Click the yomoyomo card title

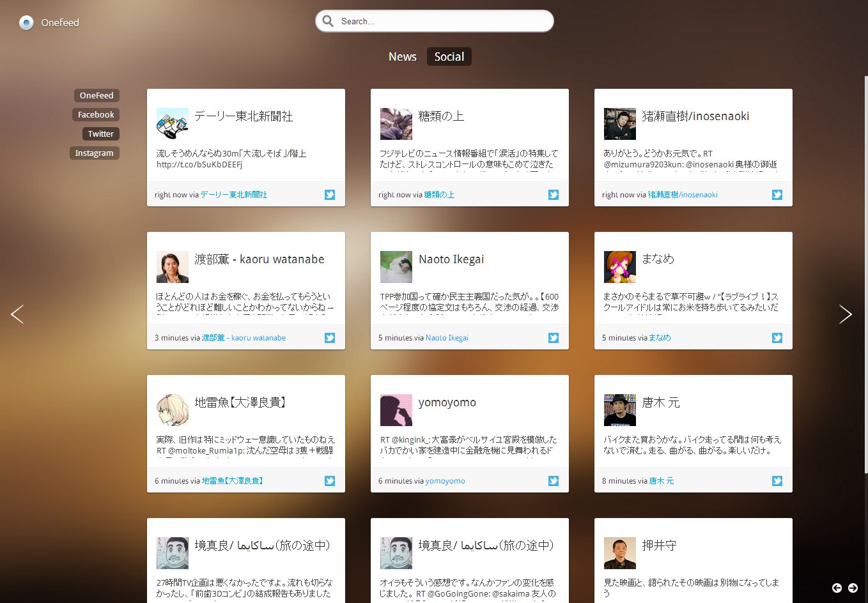click(x=447, y=403)
